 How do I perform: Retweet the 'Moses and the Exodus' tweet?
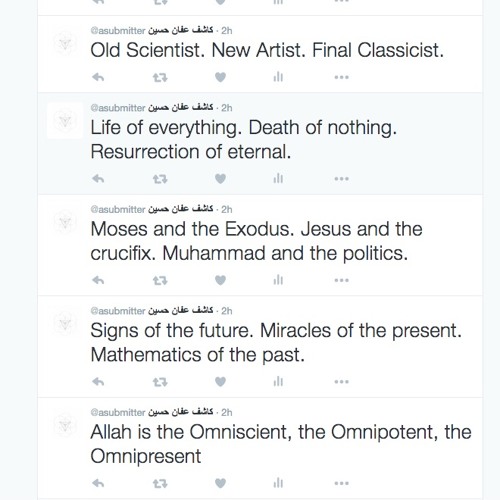click(x=160, y=281)
